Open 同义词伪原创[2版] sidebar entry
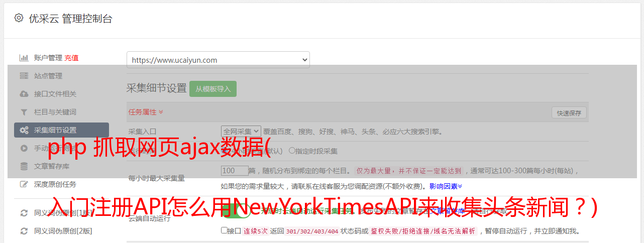Screen dimensions: 644x243 [x=63, y=231]
